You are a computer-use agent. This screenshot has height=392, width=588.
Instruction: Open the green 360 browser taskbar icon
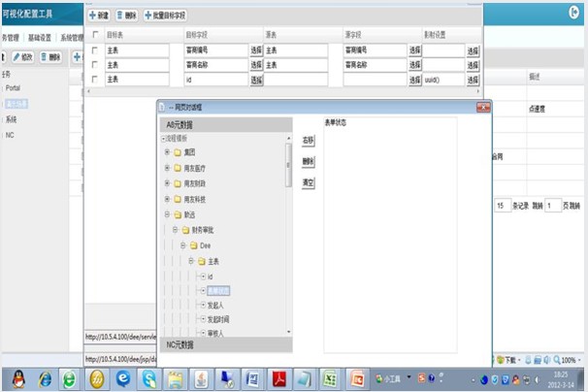click(x=69, y=379)
